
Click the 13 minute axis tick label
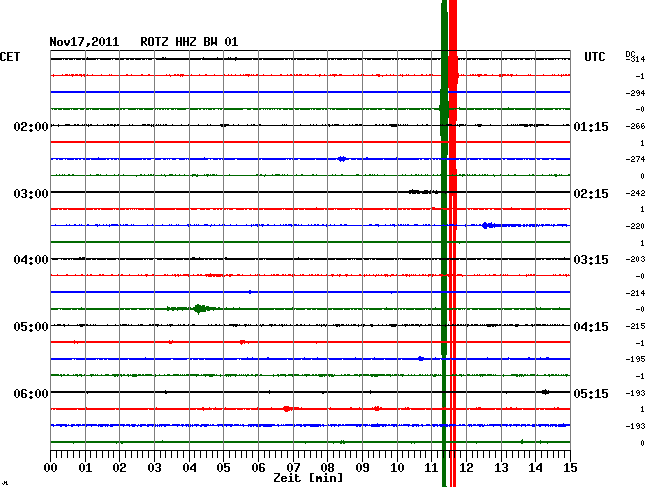tap(501, 468)
